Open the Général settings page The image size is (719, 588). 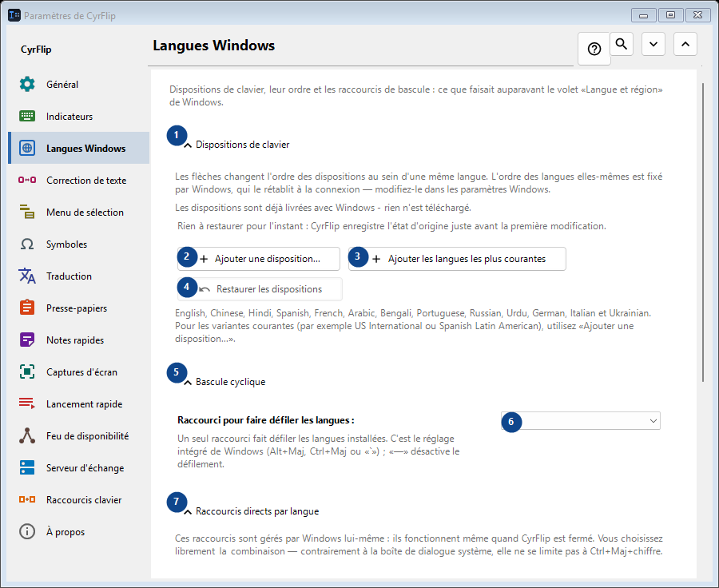[79, 85]
